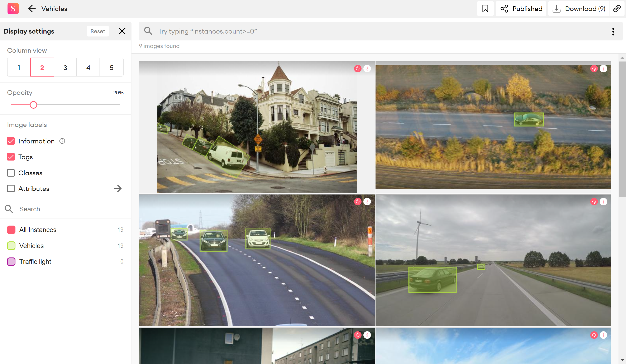This screenshot has width=626, height=364.
Task: Select the Vehicles class label
Action: [31, 246]
